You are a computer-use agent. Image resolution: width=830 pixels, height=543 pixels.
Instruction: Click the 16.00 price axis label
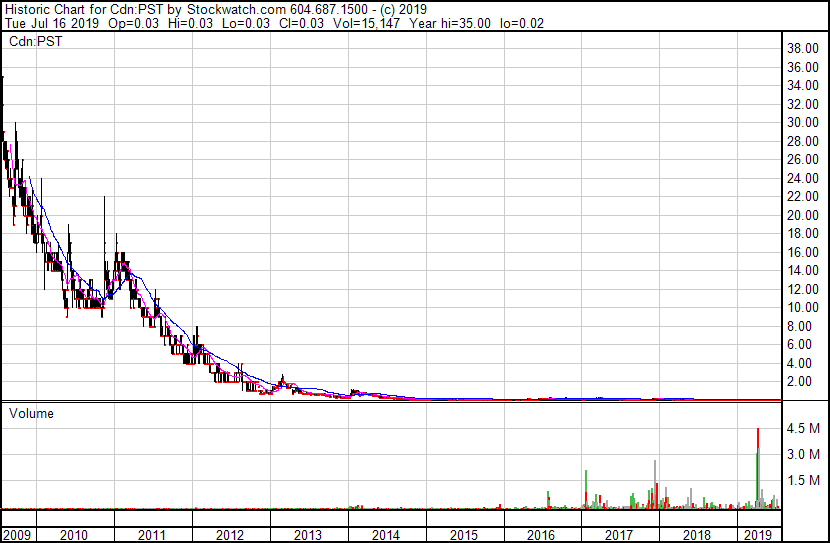tap(803, 252)
